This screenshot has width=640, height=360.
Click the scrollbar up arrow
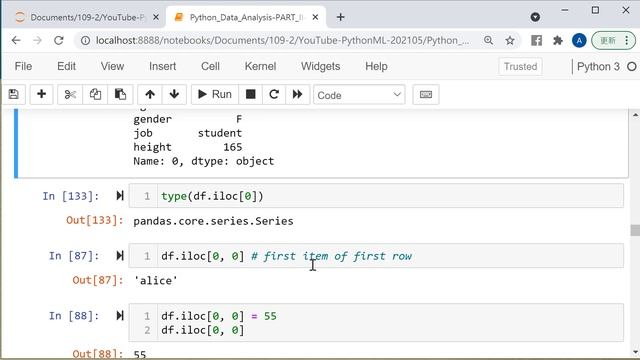coord(635,116)
